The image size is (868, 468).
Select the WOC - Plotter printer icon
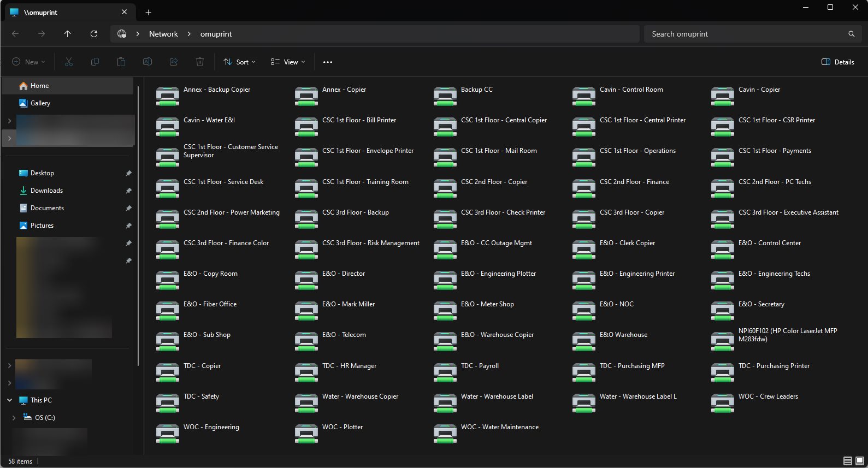[x=306, y=433]
